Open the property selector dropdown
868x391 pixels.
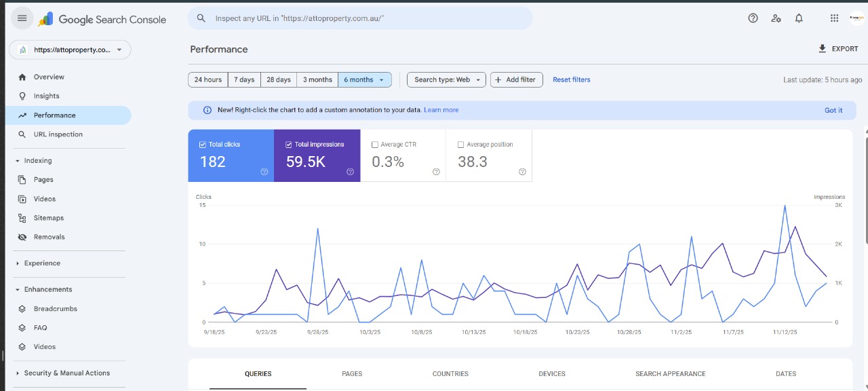pos(70,50)
